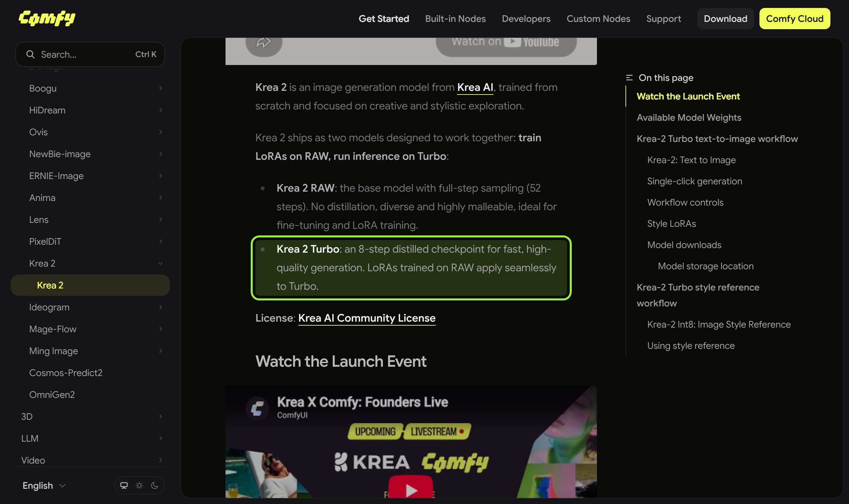This screenshot has height=504, width=849.
Task: Open the Developers tab
Action: 526,19
